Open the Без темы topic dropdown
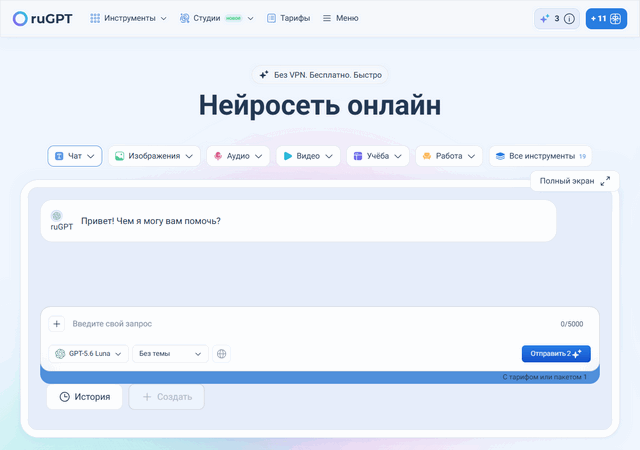The image size is (640, 450). [x=170, y=354]
